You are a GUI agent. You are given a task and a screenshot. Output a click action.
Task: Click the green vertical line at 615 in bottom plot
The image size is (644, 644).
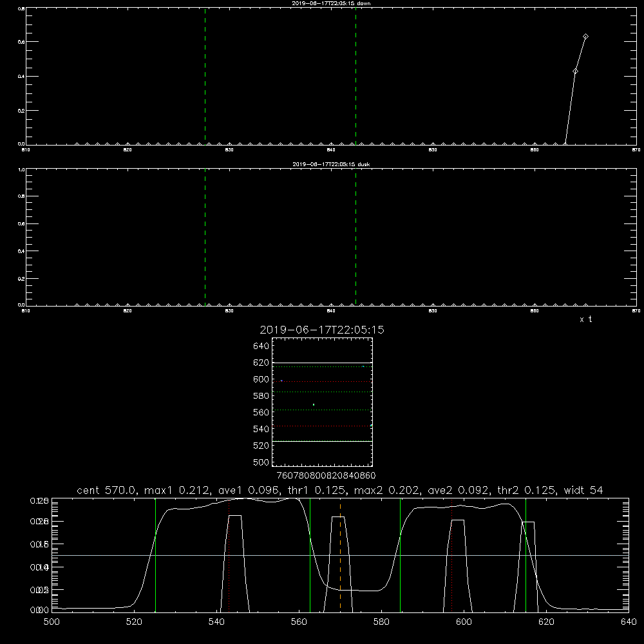(x=526, y=555)
